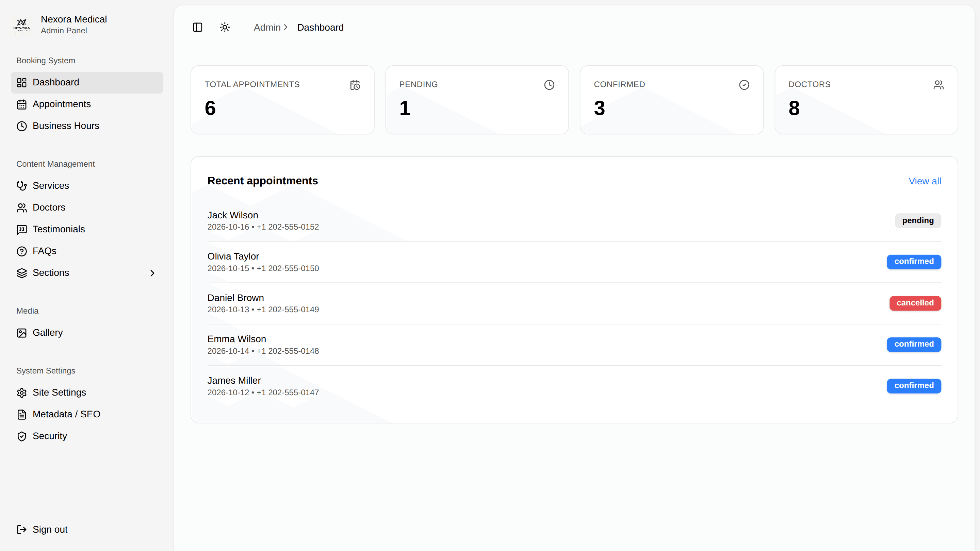Screen dimensions: 980x551
Task: Click the Metadata / SEO document icon
Action: [x=22, y=415]
